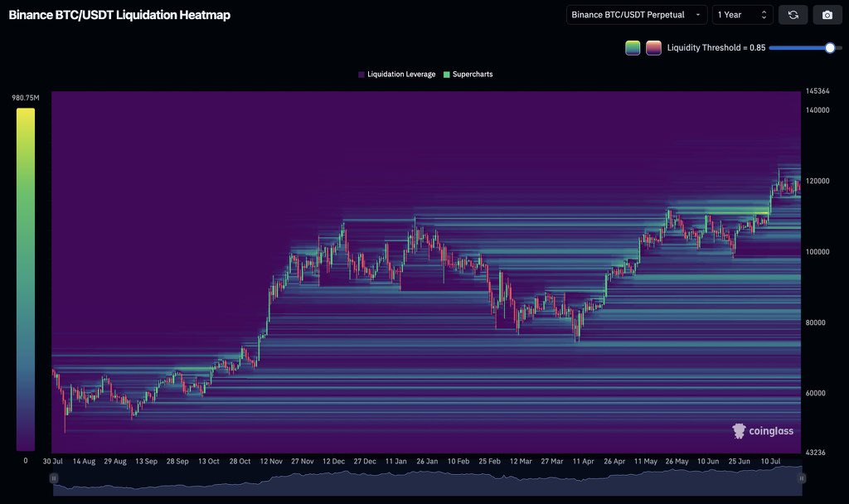Click the page title Binance BTC/USDT Liquidation Heatmap
Viewport: 849px width, 504px height.
pyautogui.click(x=119, y=15)
